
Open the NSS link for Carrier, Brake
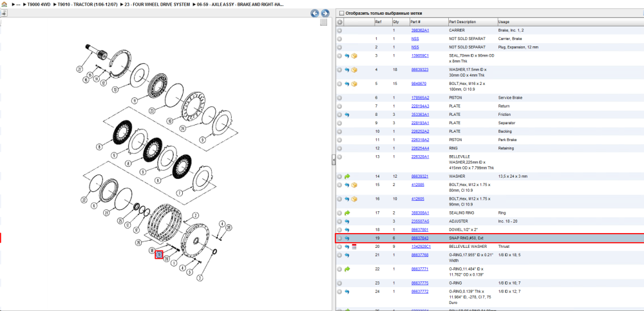point(415,39)
